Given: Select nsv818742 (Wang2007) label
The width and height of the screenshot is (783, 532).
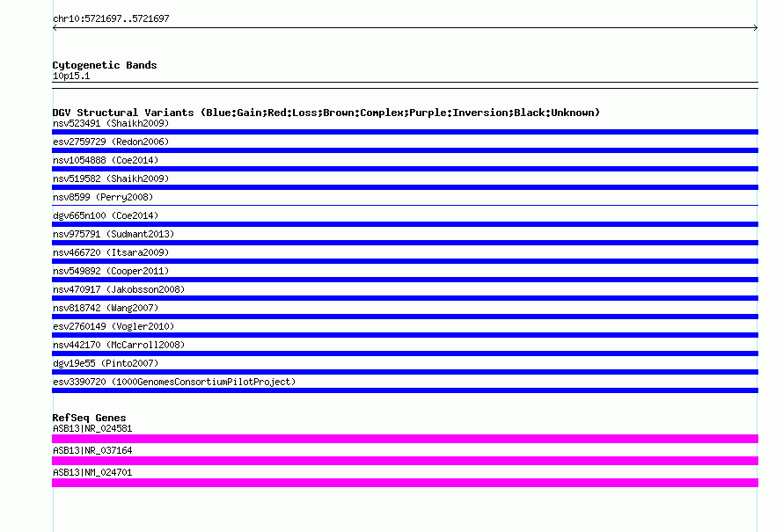Looking at the screenshot, I should [x=106, y=308].
